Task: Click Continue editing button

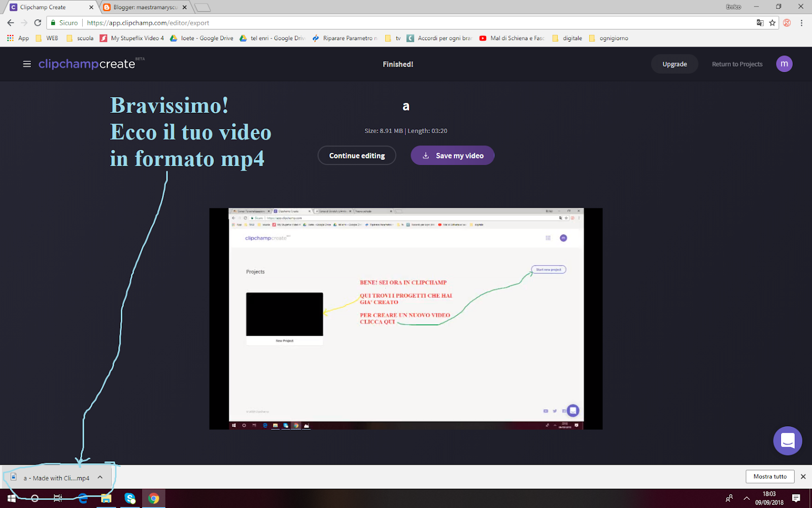Action: click(357, 155)
